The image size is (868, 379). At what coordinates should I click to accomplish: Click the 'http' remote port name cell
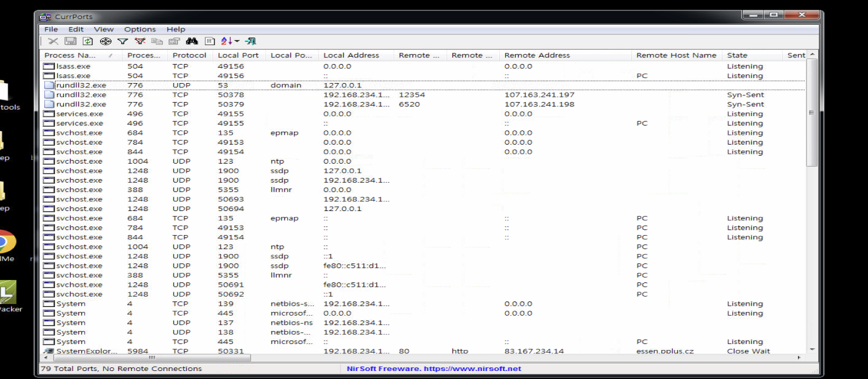[x=460, y=351]
